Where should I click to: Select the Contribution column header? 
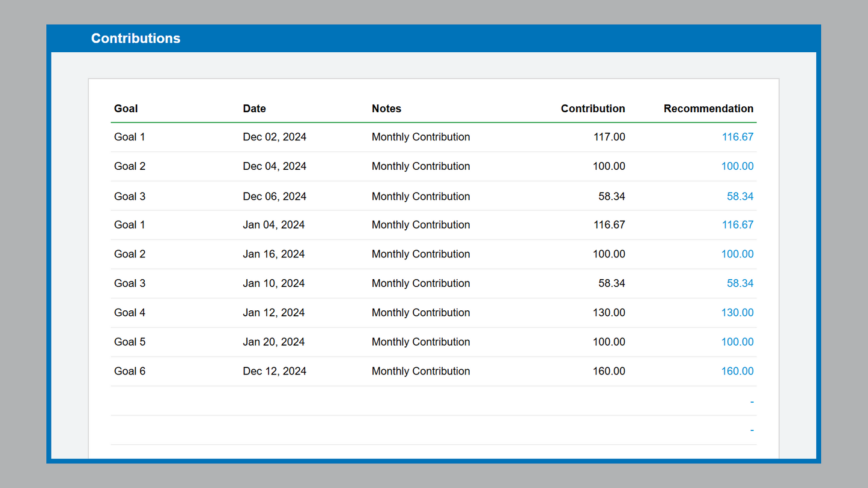click(x=593, y=109)
